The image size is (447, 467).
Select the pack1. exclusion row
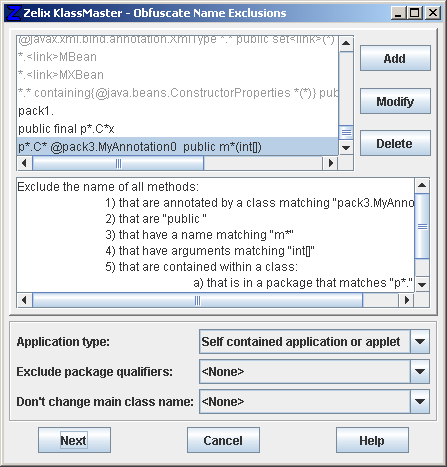[x=178, y=111]
